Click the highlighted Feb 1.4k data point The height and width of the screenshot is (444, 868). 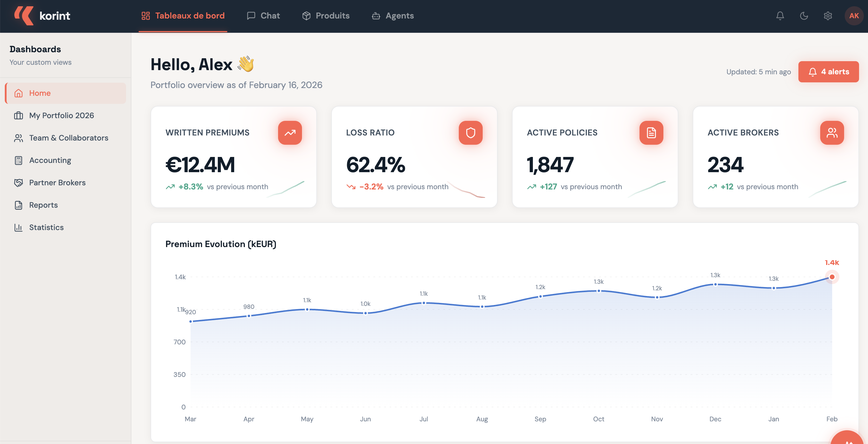pyautogui.click(x=832, y=277)
